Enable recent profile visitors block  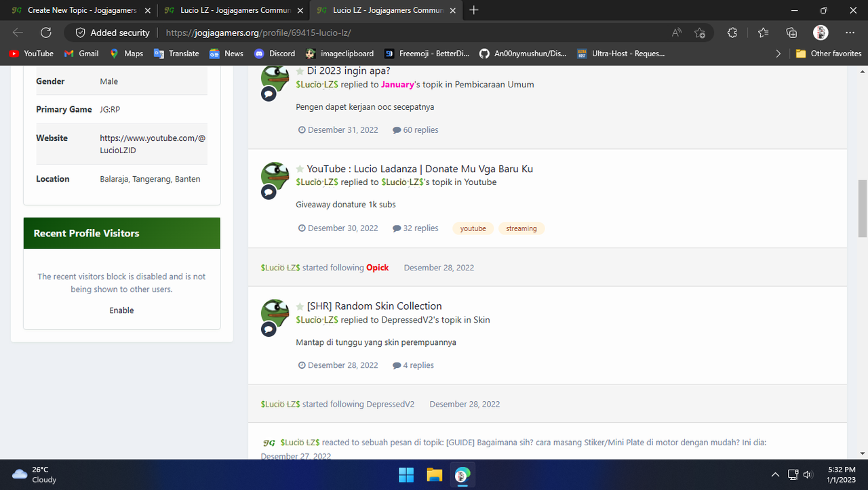(x=121, y=310)
